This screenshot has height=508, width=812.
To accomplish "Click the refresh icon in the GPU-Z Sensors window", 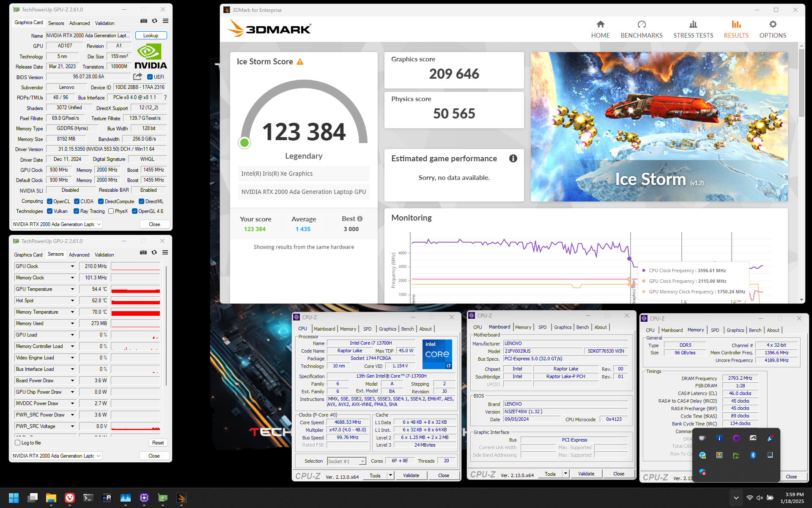I will tap(154, 252).
